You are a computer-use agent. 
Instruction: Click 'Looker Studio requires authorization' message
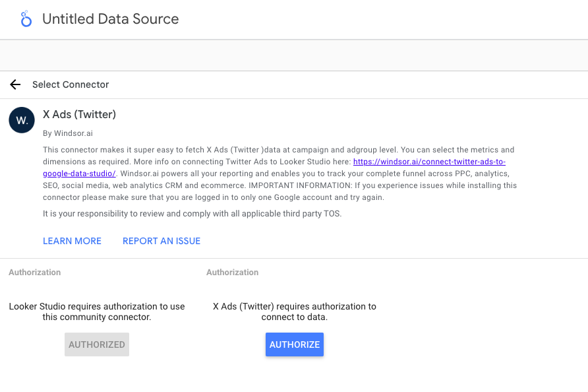(x=97, y=311)
